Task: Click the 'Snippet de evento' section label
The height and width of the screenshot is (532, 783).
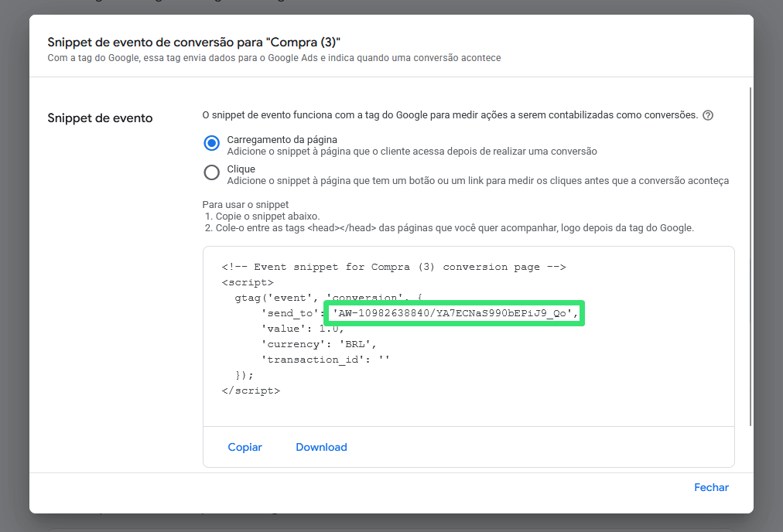Action: click(x=100, y=118)
